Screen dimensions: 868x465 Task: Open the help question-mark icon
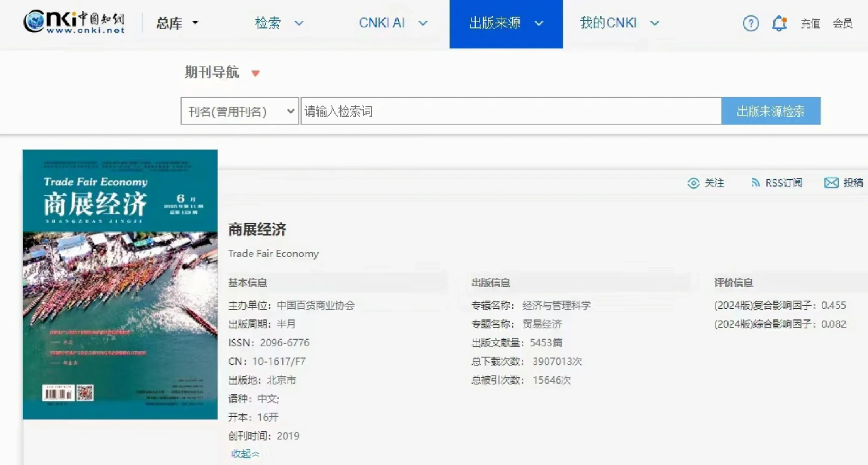[750, 23]
